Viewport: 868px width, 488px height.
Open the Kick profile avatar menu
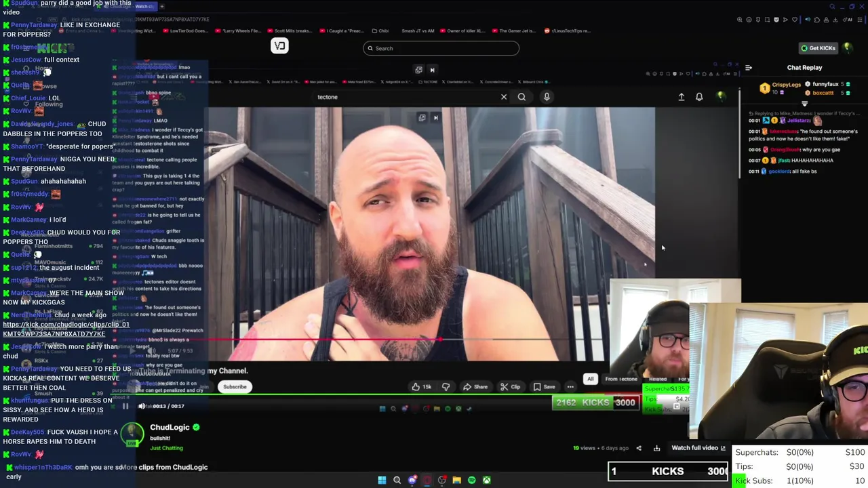848,48
